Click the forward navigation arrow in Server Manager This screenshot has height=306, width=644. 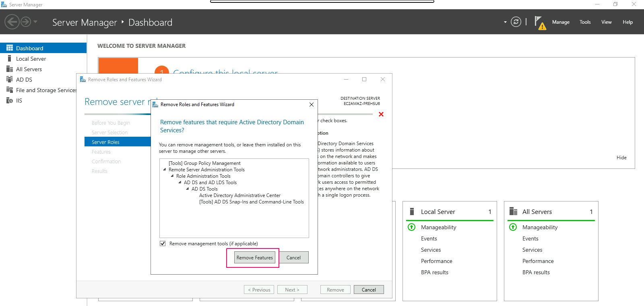coord(26,22)
